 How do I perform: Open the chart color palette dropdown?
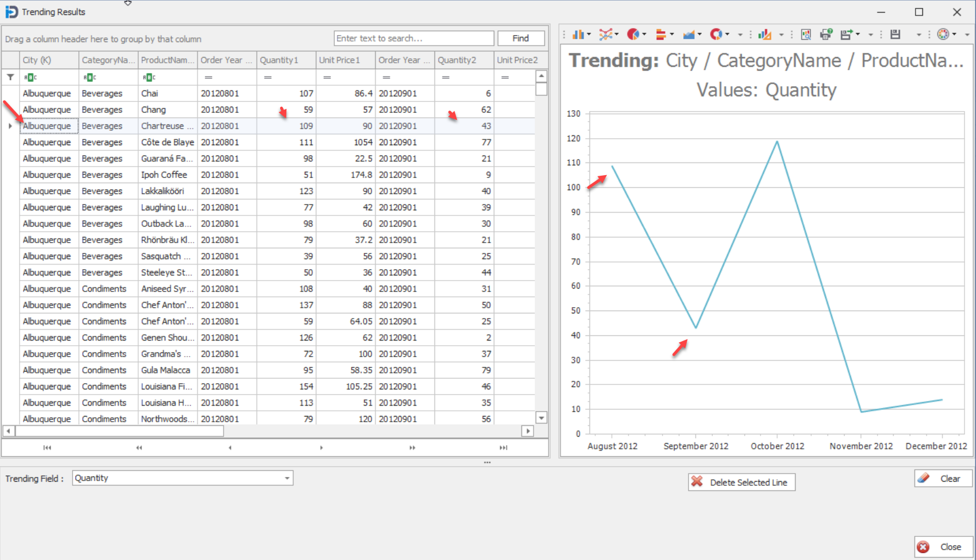coord(955,35)
